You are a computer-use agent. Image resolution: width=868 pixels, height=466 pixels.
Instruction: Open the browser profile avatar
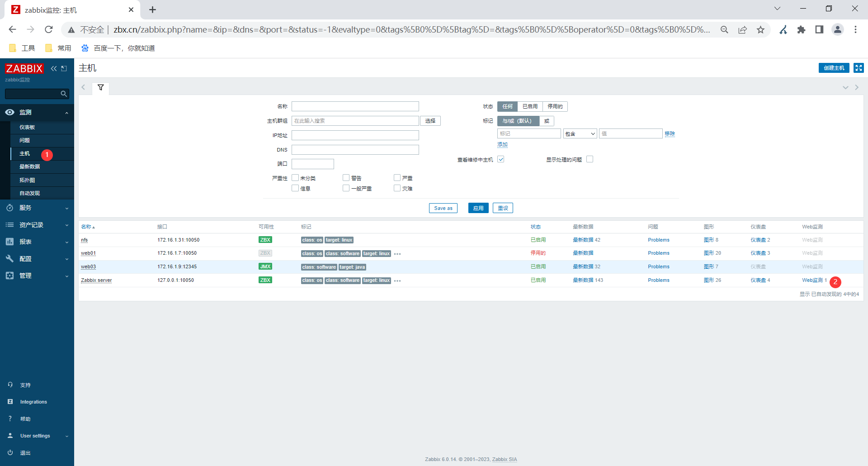pyautogui.click(x=838, y=29)
